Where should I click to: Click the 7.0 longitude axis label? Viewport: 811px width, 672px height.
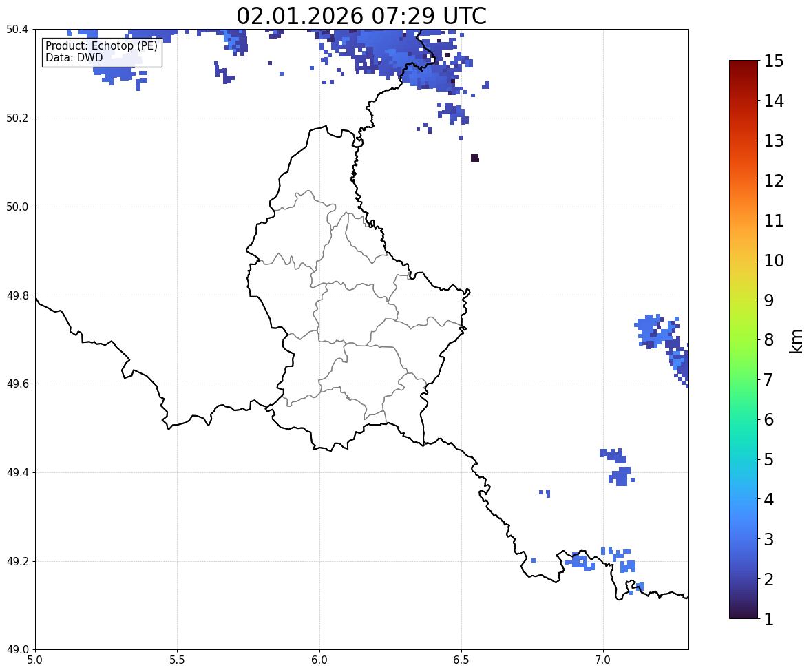tap(603, 660)
